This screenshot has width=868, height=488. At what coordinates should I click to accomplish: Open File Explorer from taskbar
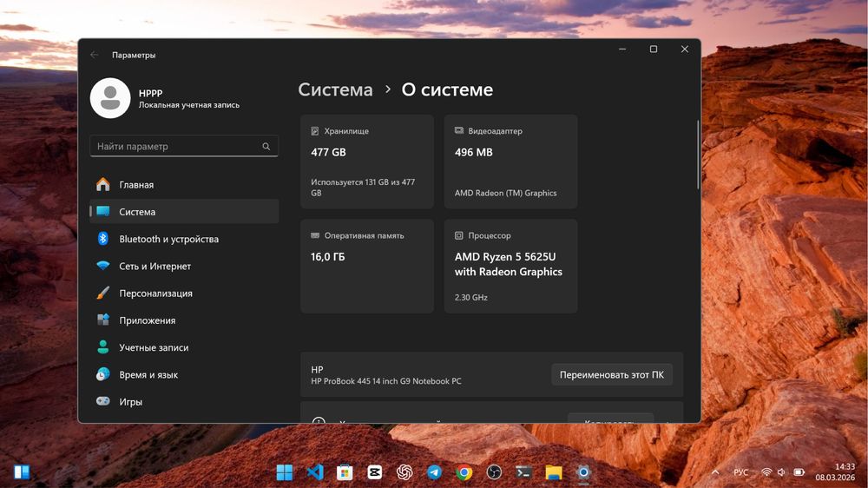pos(554,472)
